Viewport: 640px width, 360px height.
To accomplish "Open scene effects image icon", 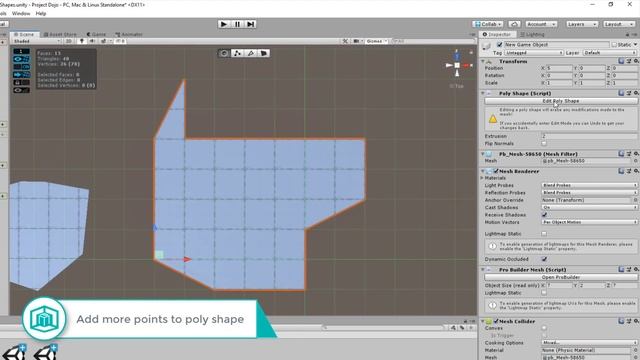I will pos(103,41).
